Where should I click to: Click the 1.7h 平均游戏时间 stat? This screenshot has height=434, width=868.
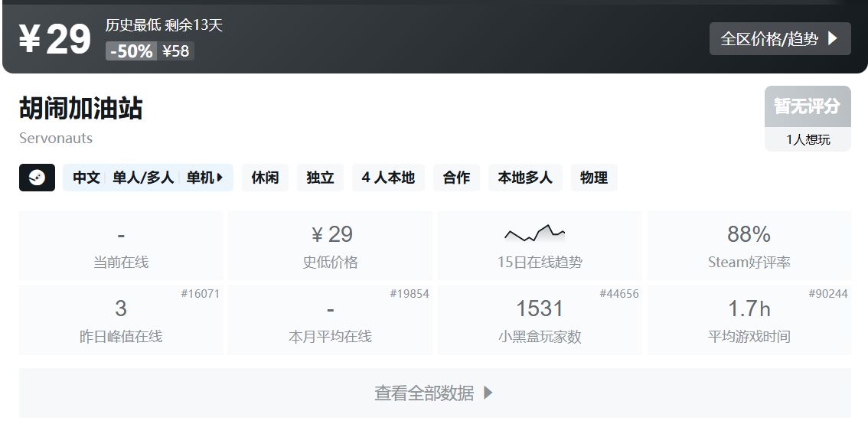click(749, 319)
